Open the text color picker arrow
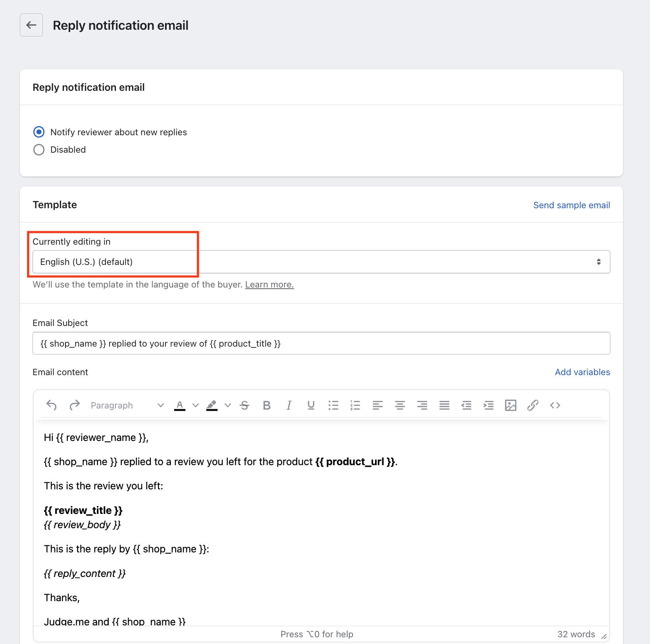 [x=196, y=405]
